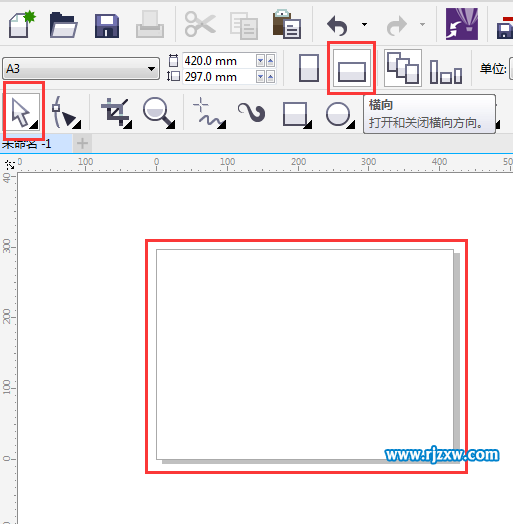Switch to portrait page orientation
Screen dimensions: 513x524
point(308,69)
